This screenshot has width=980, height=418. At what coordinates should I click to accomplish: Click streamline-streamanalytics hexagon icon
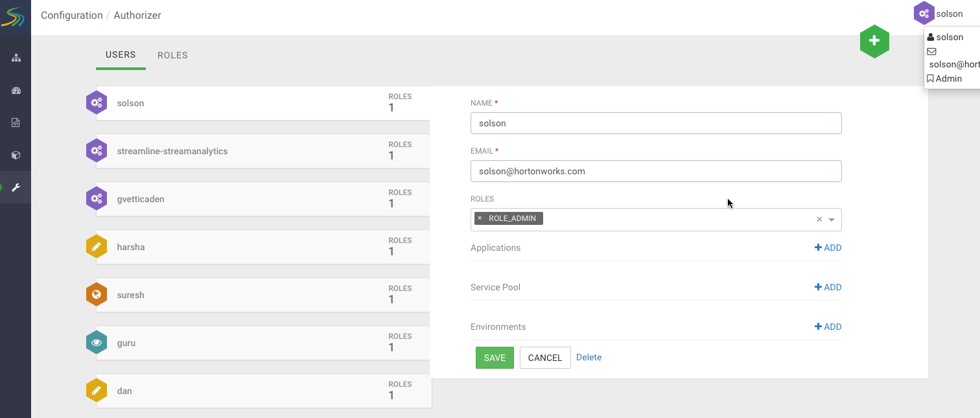pos(97,150)
